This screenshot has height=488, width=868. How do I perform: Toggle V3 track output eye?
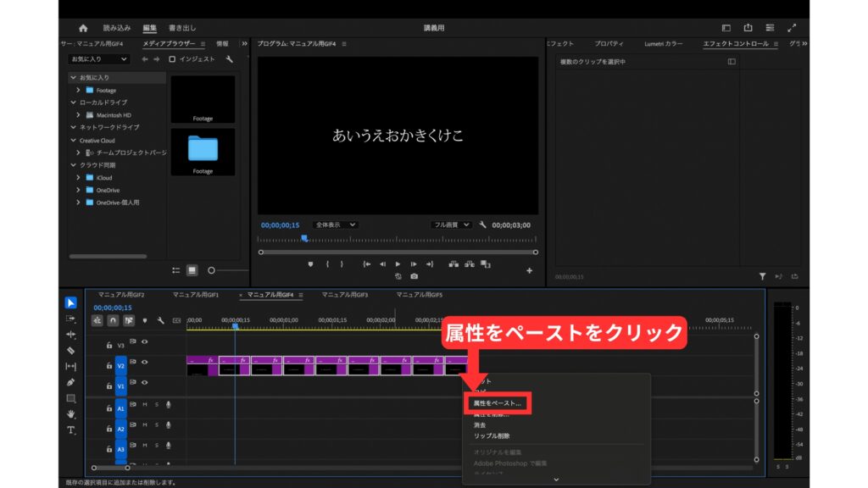[x=144, y=342]
